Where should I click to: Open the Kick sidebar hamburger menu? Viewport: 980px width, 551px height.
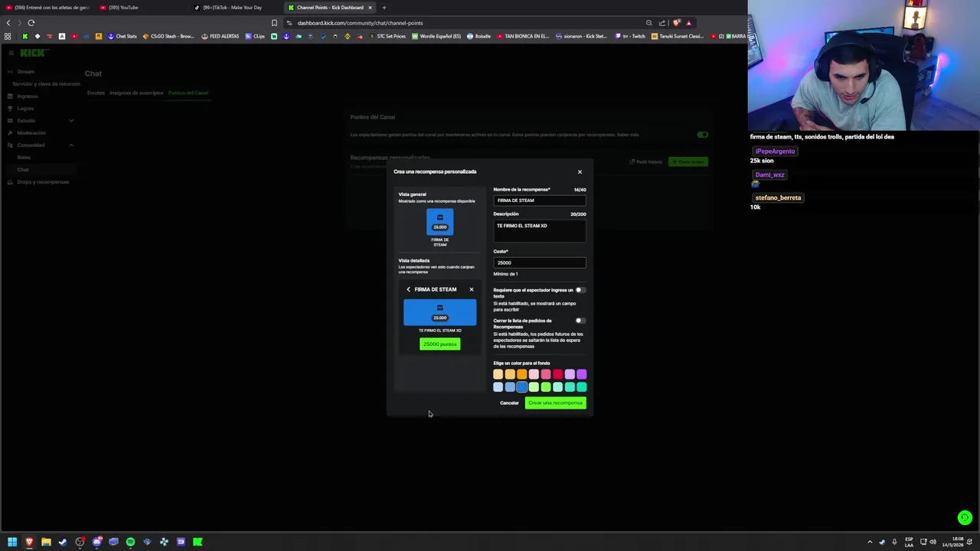point(11,53)
